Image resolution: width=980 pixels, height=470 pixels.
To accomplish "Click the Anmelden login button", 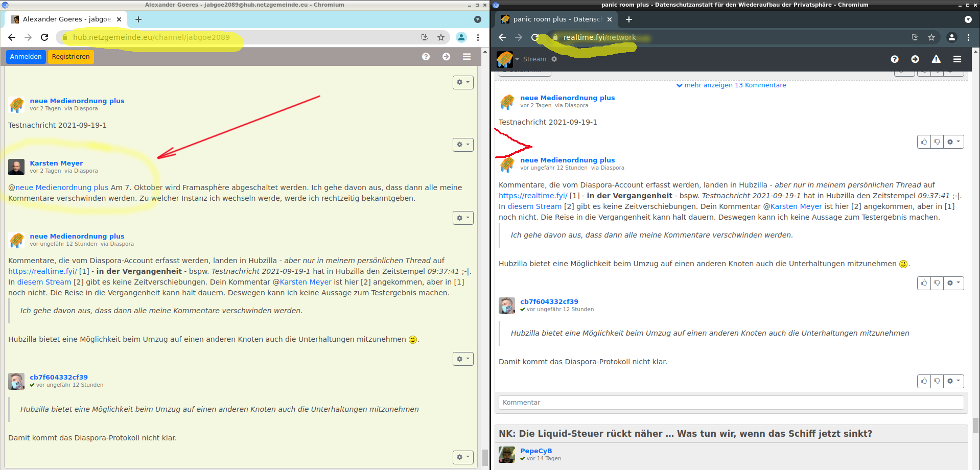I will click(x=26, y=57).
